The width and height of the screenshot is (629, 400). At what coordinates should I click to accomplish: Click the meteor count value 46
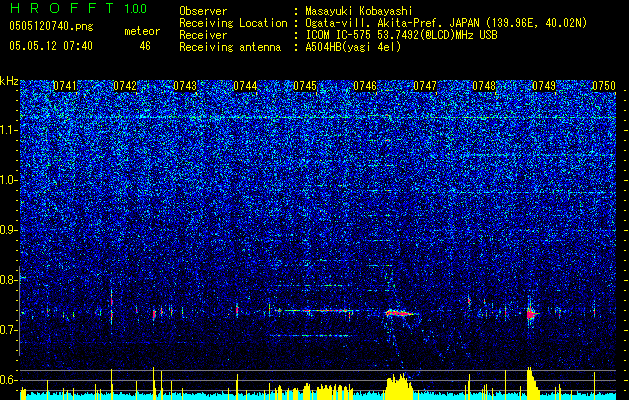(x=145, y=46)
